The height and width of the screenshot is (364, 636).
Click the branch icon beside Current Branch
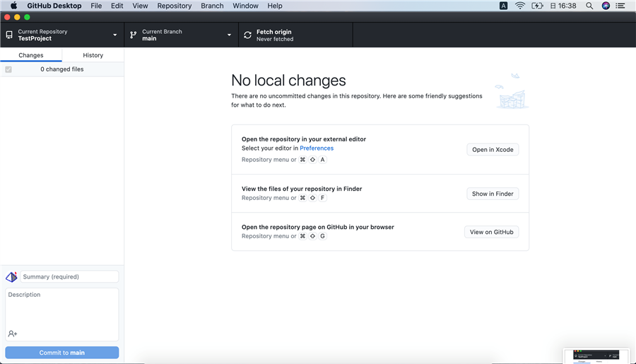(x=133, y=35)
